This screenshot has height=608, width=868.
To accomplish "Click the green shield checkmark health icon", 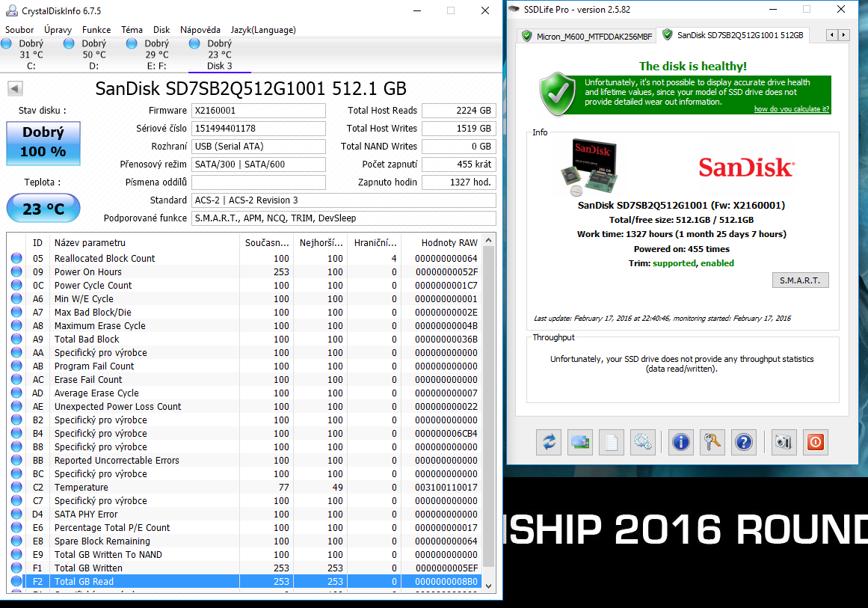I will coord(558,93).
